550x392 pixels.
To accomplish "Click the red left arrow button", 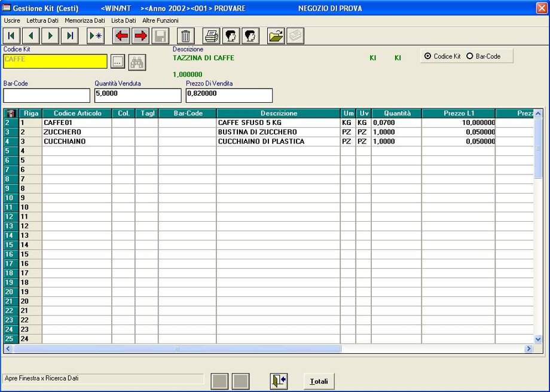I will tap(122, 36).
